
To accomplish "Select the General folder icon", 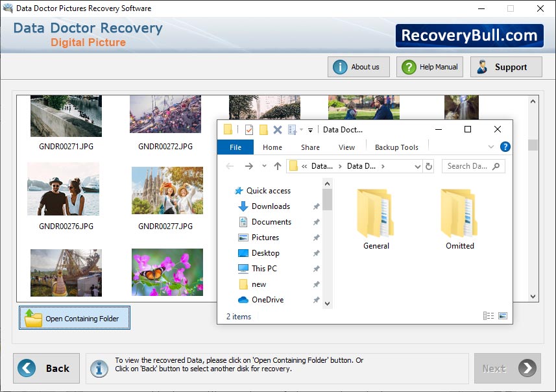I will (376, 214).
